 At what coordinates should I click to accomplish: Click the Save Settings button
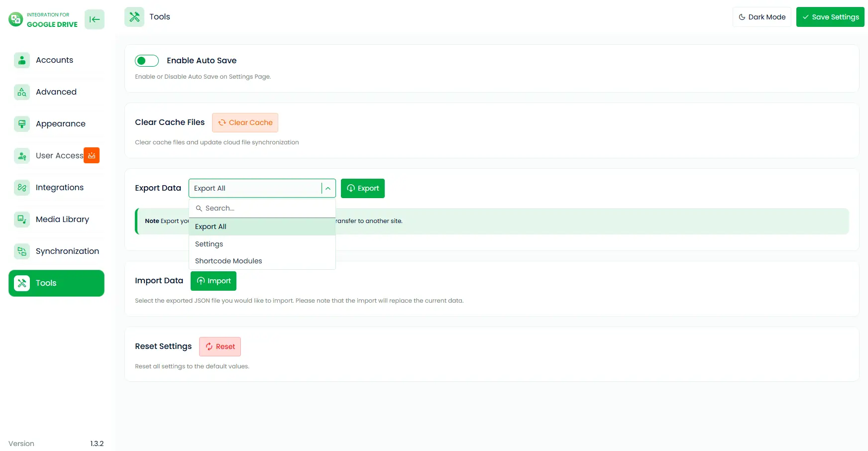(830, 16)
